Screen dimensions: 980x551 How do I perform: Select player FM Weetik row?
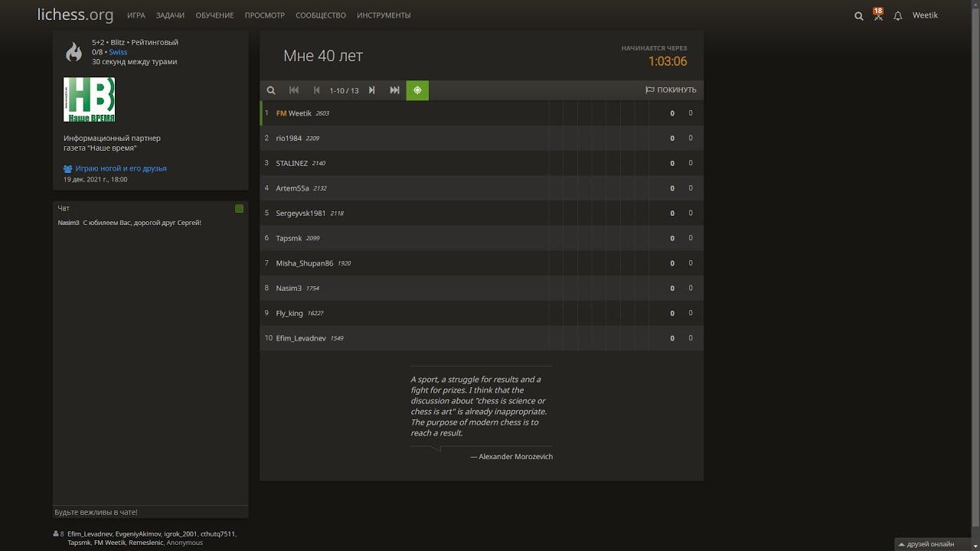(482, 113)
